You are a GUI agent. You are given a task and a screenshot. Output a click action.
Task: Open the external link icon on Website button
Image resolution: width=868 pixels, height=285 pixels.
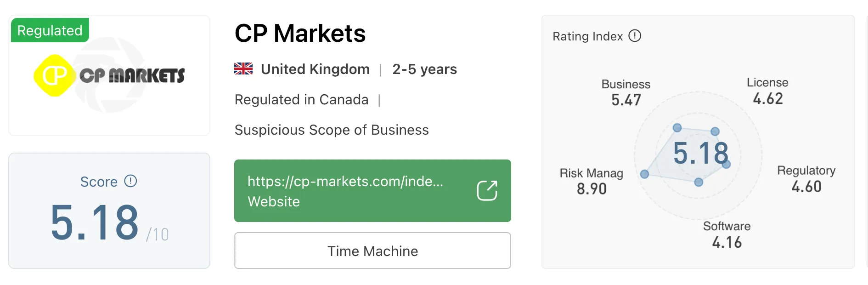pyautogui.click(x=487, y=190)
